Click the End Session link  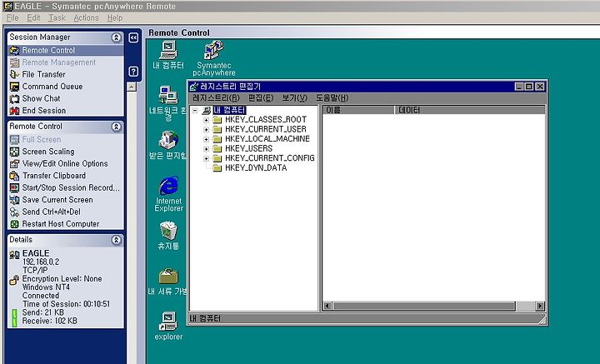click(x=44, y=111)
